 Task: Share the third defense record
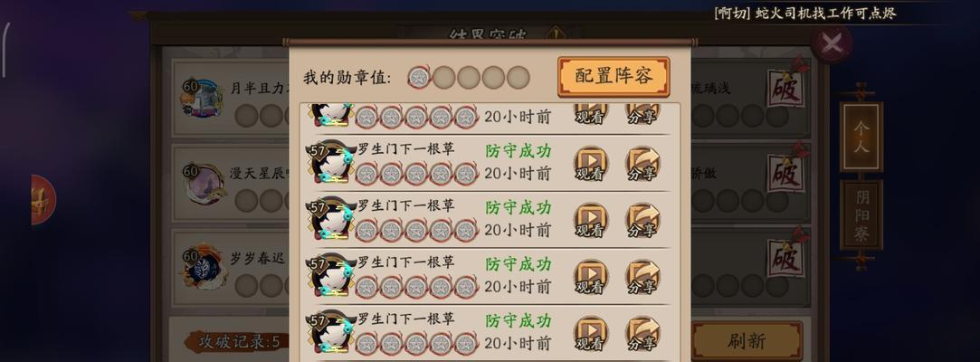click(x=642, y=221)
